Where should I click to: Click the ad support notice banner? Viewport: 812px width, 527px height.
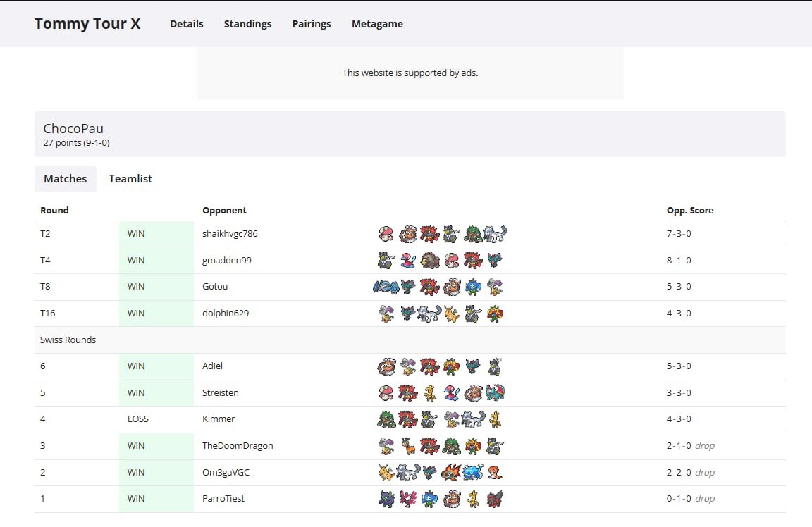click(x=410, y=73)
